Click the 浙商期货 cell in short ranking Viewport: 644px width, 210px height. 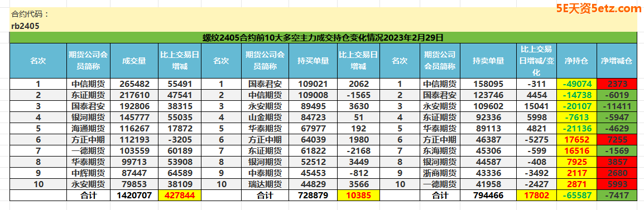click(440, 173)
